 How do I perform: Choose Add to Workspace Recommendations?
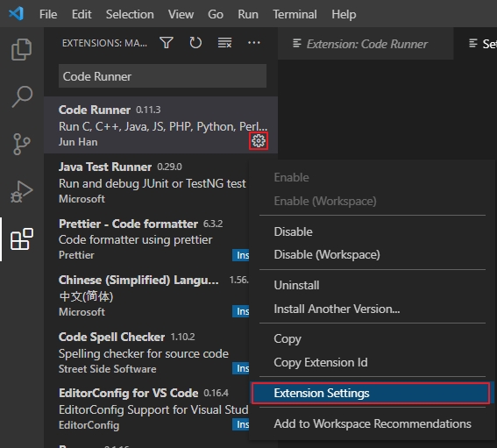coord(373,424)
